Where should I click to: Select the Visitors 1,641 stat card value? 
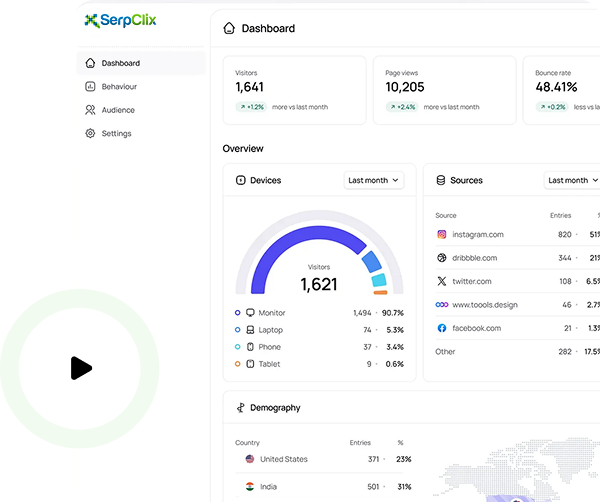pyautogui.click(x=249, y=87)
